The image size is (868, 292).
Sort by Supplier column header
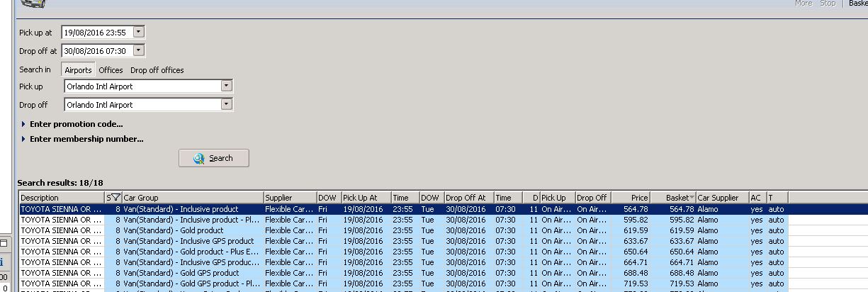click(290, 198)
